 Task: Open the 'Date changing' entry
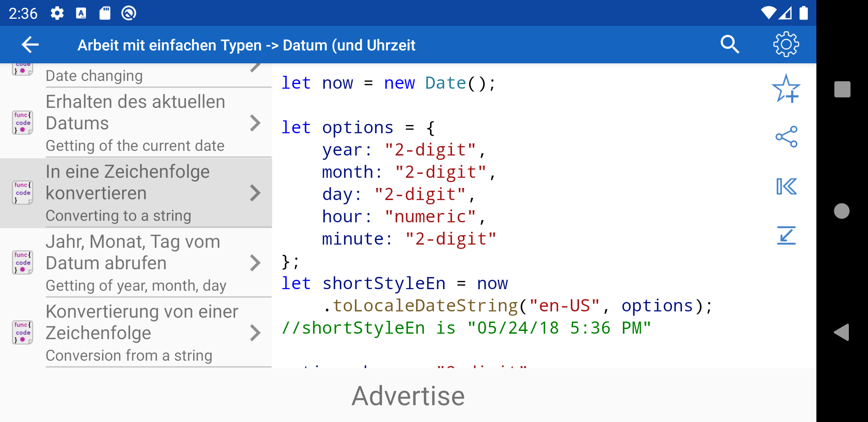point(136,75)
